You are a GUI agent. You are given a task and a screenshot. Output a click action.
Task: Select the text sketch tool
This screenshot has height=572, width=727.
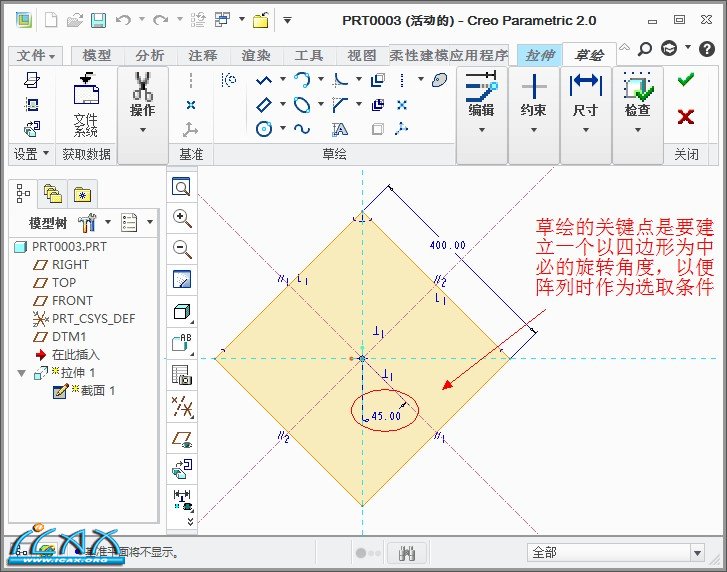coord(340,129)
